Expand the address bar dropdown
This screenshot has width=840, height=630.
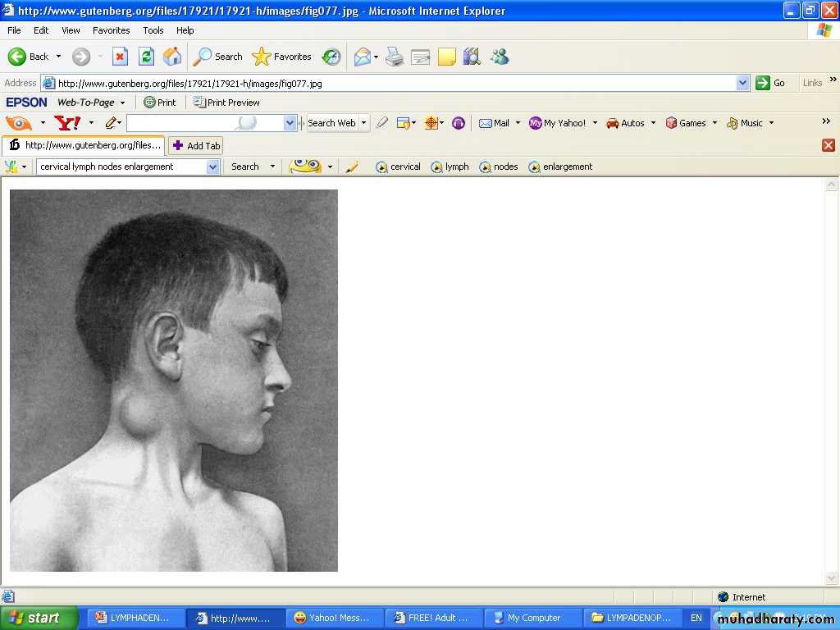(742, 83)
